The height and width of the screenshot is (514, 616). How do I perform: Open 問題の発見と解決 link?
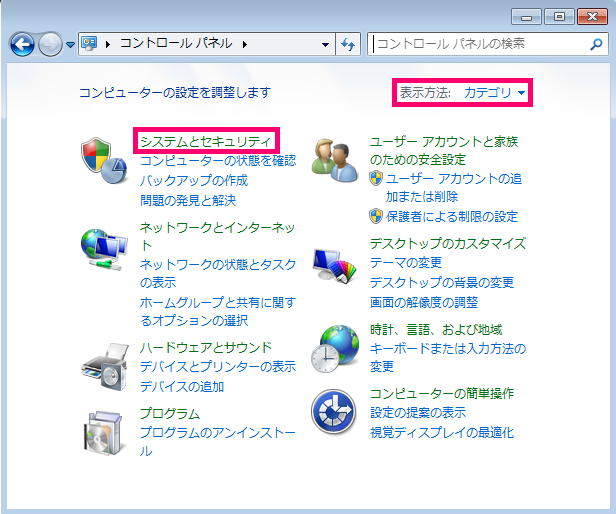pyautogui.click(x=188, y=200)
